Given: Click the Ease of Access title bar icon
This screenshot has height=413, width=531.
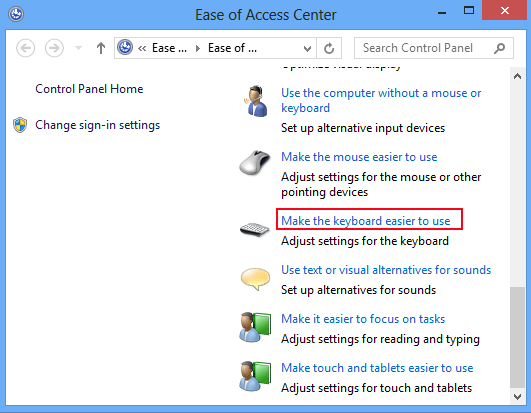Looking at the screenshot, I should (x=16, y=14).
